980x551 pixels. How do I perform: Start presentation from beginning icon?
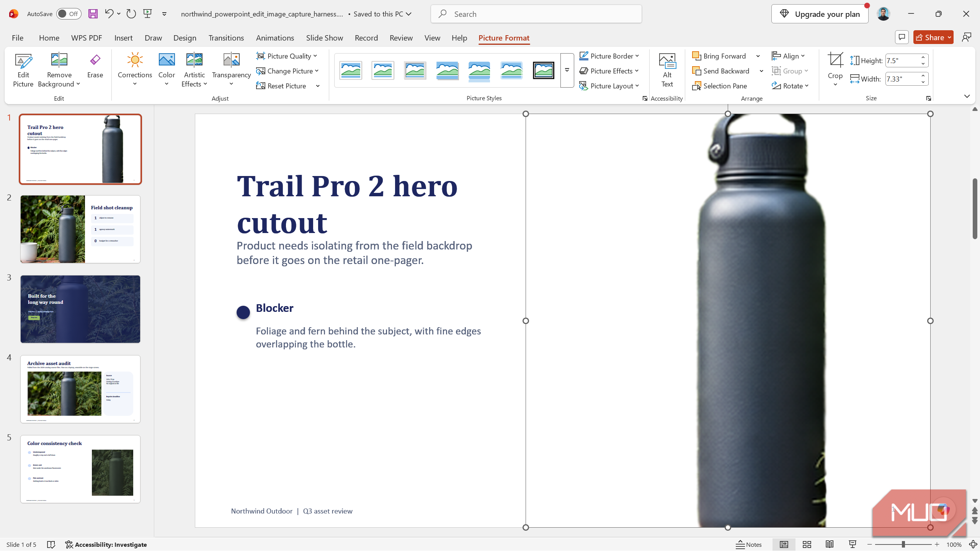pos(148,14)
